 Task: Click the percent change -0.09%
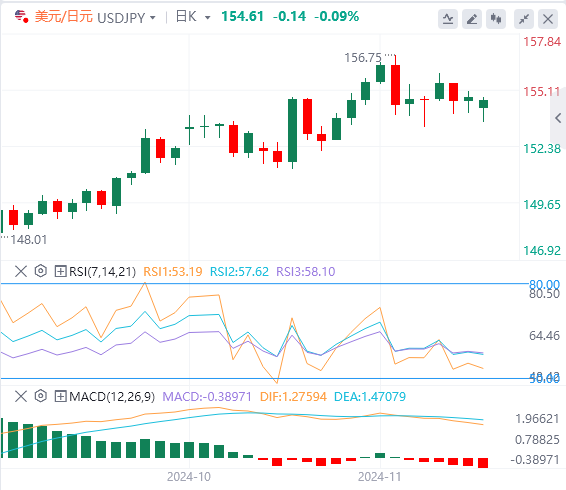pyautogui.click(x=336, y=16)
